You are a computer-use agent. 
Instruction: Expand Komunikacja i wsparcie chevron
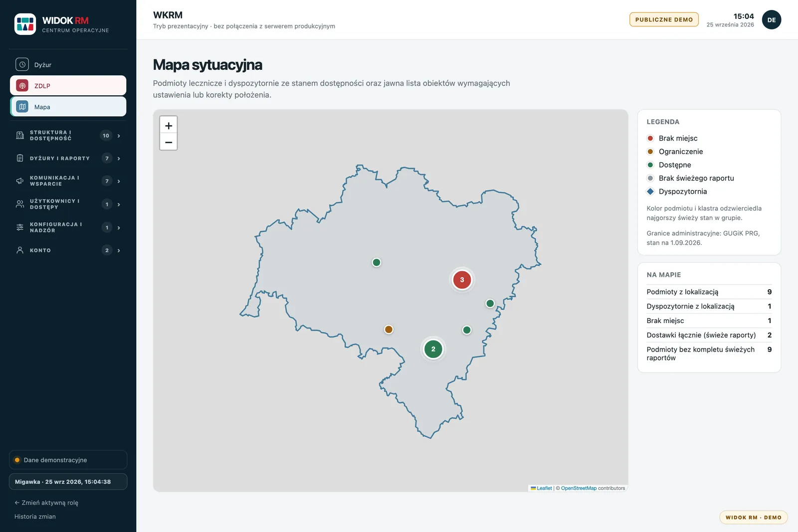tap(119, 181)
